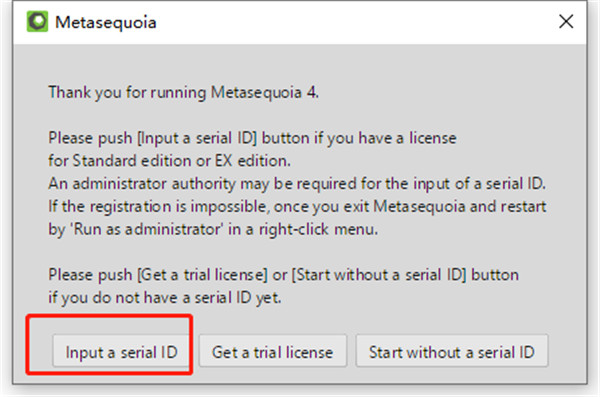This screenshot has width=600, height=397.
Task: Click the green Metasequoia app icon in title bar
Action: (x=37, y=21)
